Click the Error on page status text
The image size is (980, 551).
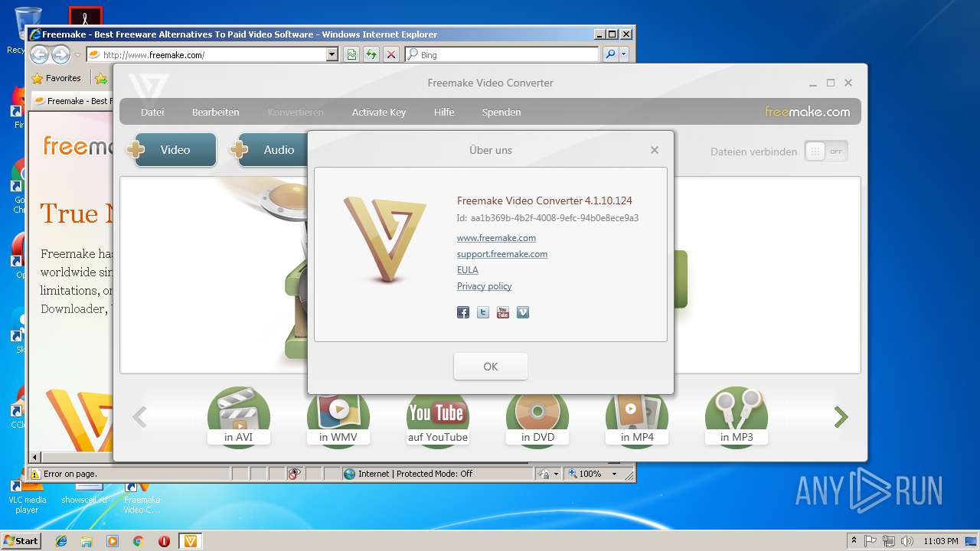coord(70,474)
